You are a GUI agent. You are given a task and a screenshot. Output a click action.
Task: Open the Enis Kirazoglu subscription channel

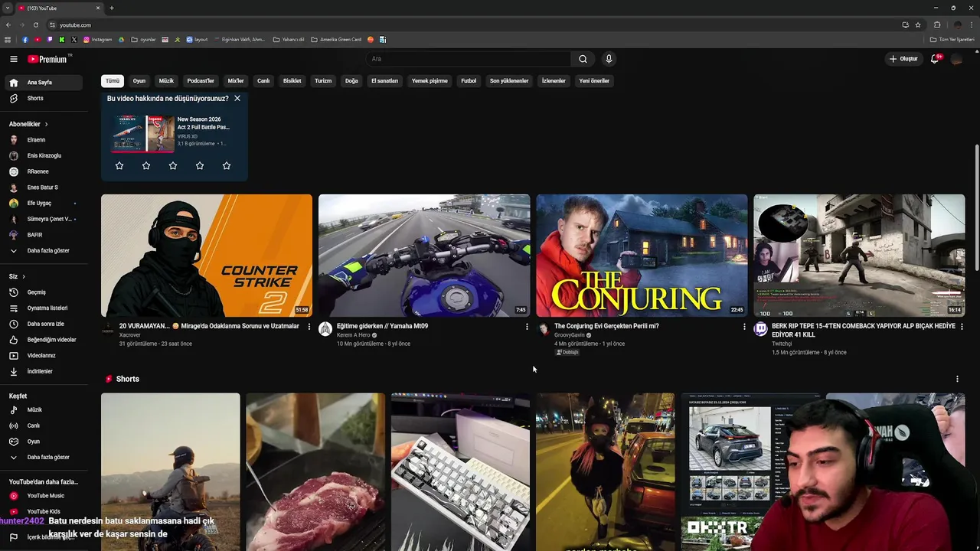click(42, 155)
